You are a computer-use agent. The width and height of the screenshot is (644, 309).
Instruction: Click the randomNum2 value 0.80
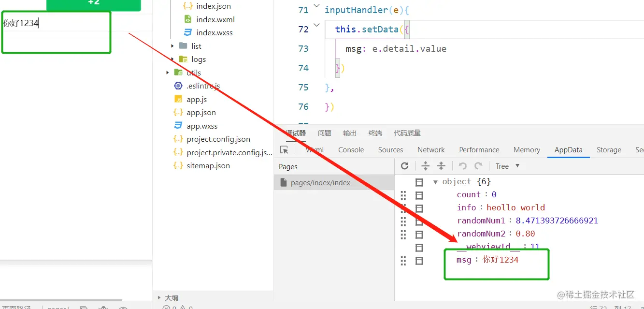525,234
